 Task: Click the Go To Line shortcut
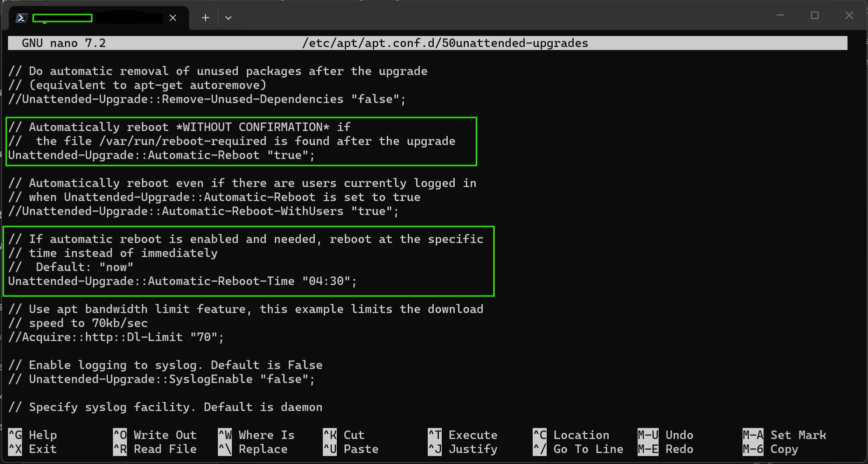(578, 449)
